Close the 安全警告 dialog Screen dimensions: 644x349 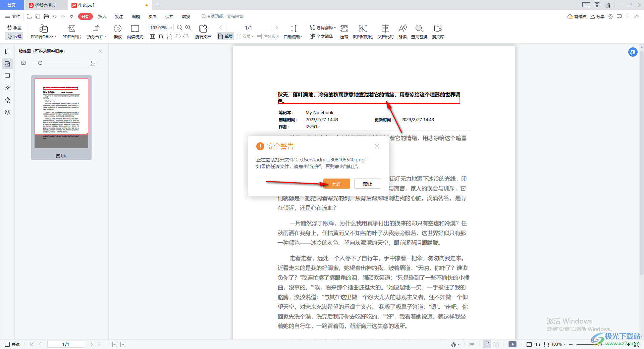pos(377,146)
